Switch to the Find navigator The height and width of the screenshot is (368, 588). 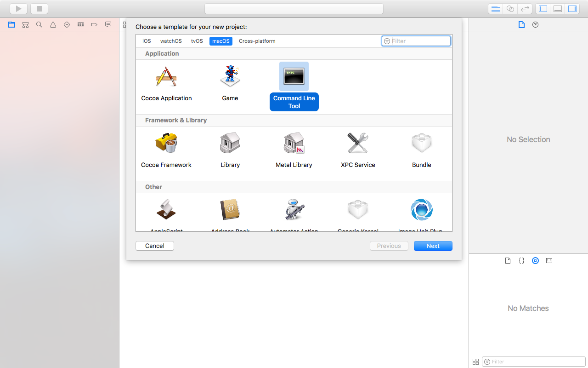click(x=39, y=24)
